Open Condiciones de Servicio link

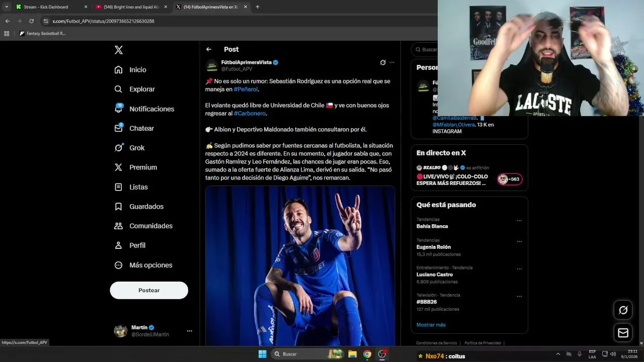tap(436, 343)
